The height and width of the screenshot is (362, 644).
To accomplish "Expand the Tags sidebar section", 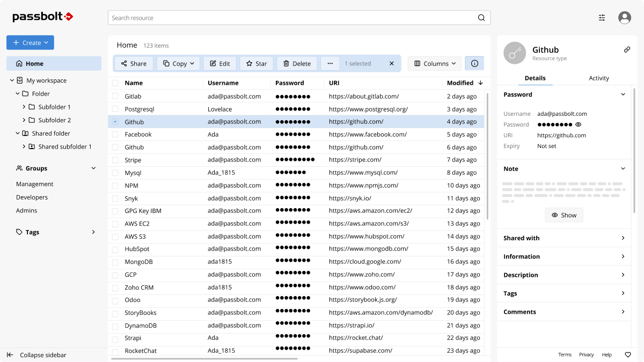I will click(93, 232).
